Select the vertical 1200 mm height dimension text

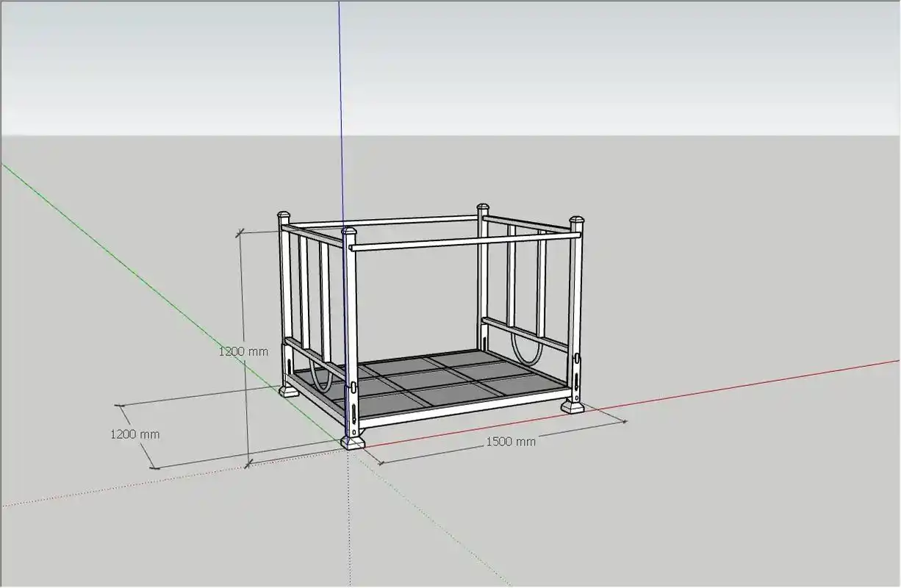click(x=243, y=351)
